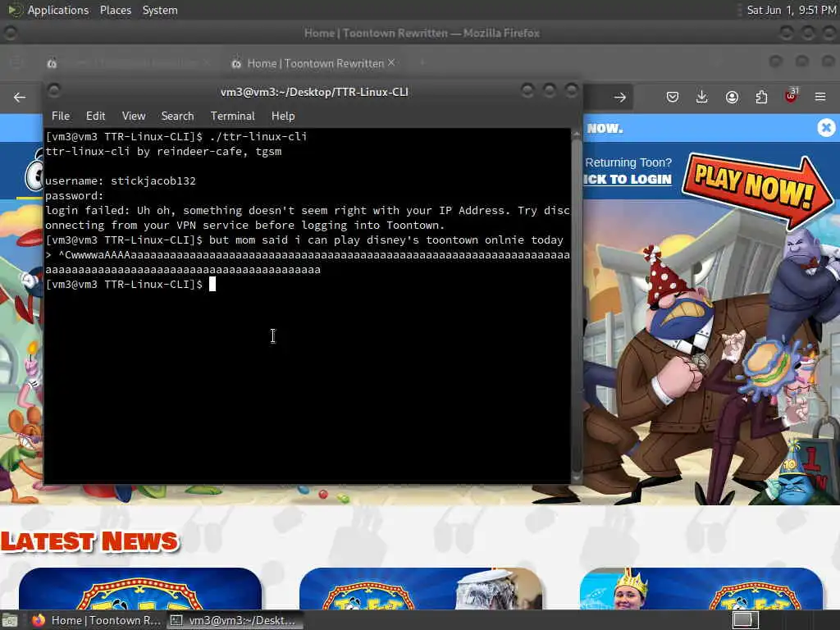Open the terminal Help menu

tap(283, 116)
